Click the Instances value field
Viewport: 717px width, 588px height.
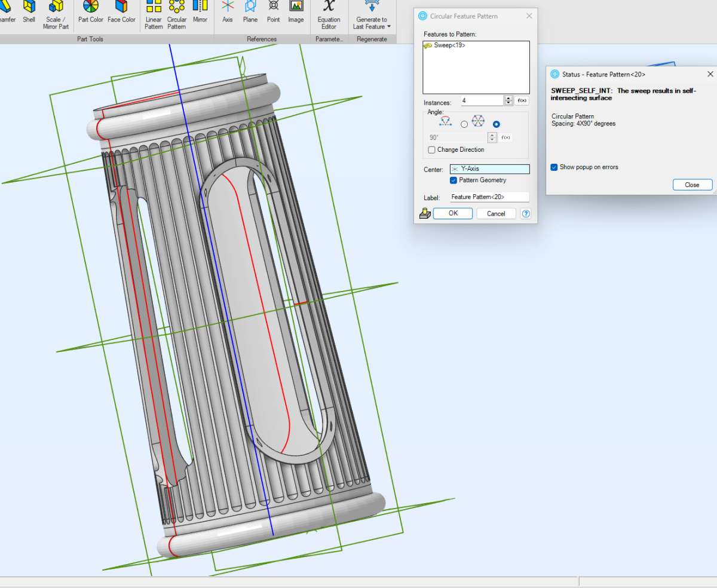tap(482, 101)
